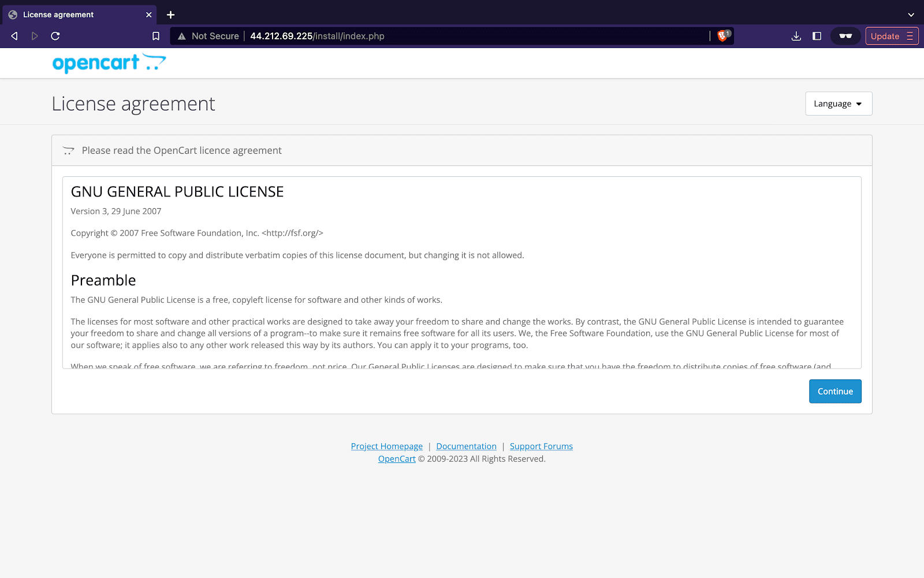This screenshot has height=578, width=924.
Task: Open the Language dropdown
Action: tap(839, 103)
